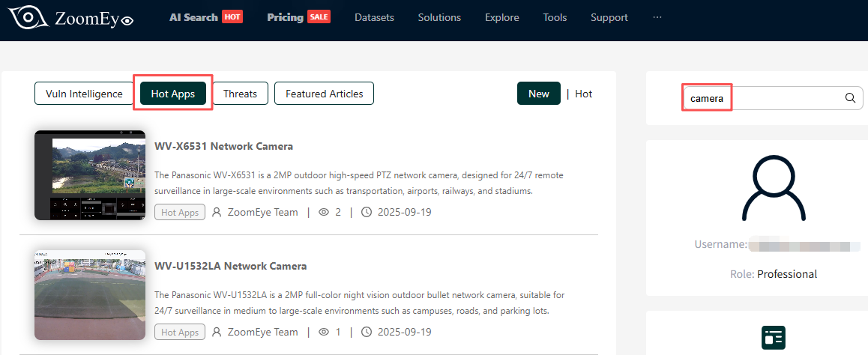Click author icon on WV-X6531 article
This screenshot has height=355, width=868.
[x=217, y=212]
